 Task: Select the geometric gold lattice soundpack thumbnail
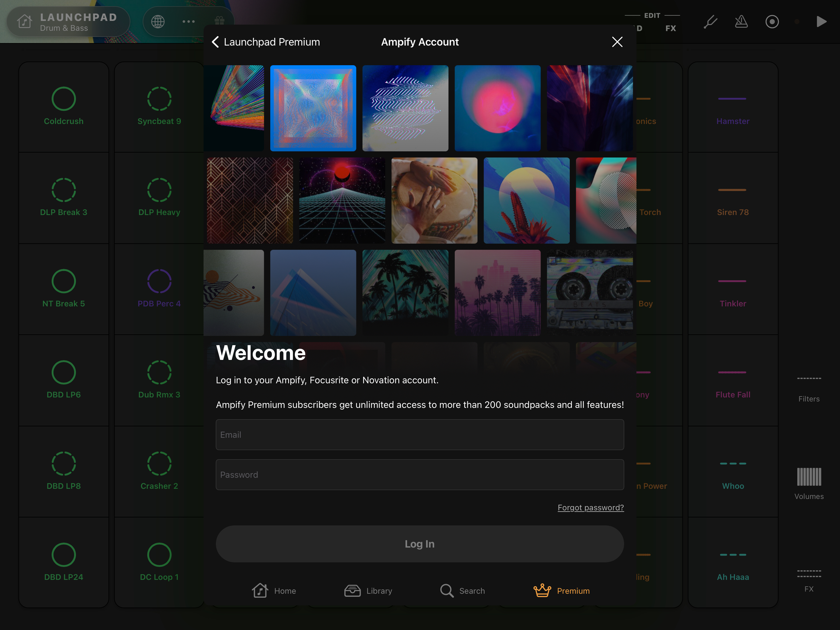[x=250, y=201]
